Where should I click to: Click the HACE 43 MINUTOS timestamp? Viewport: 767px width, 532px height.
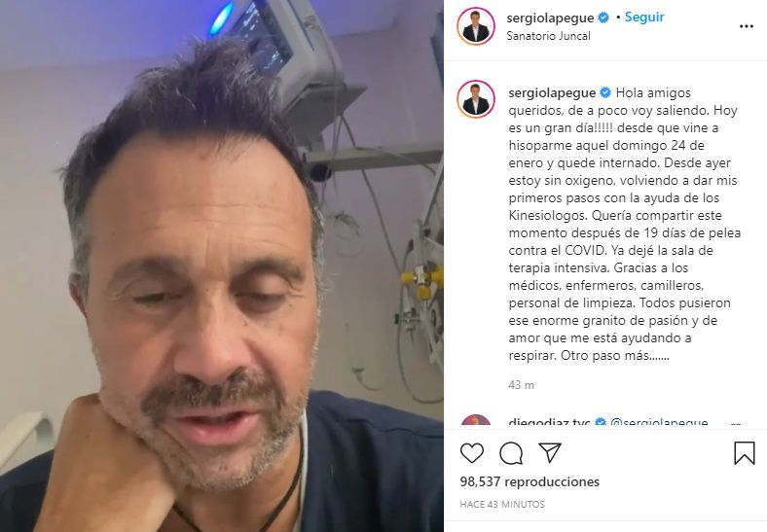(x=502, y=504)
